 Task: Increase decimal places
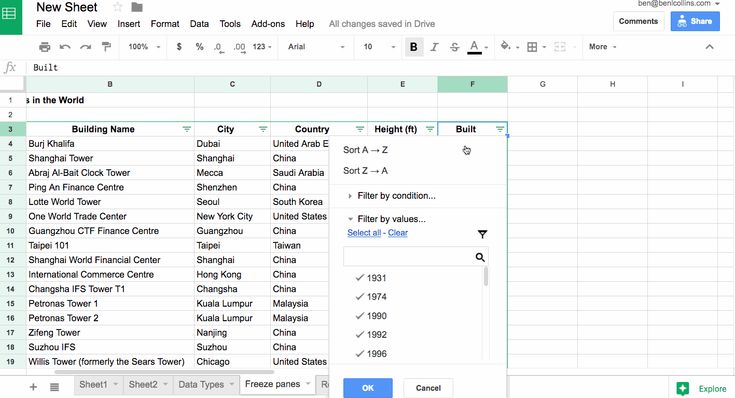point(239,47)
